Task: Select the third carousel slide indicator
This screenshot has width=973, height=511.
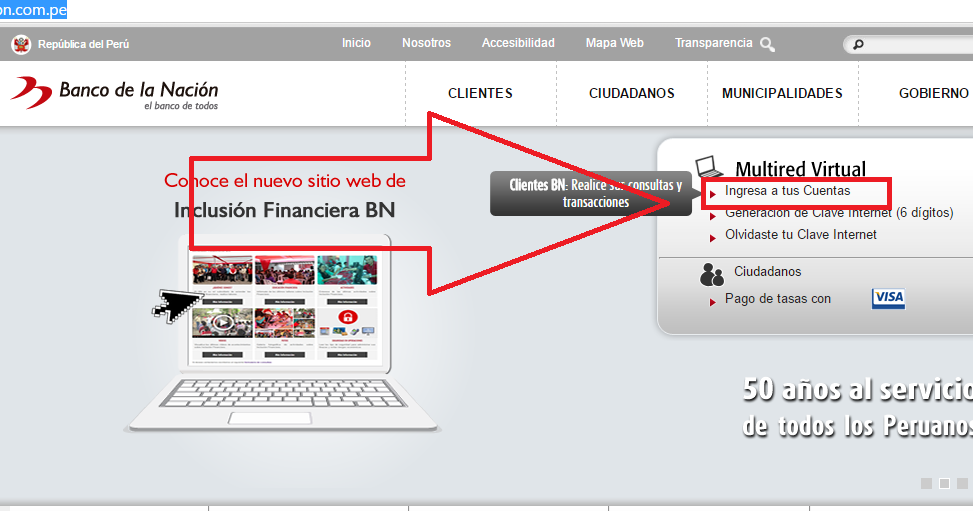Action: click(x=962, y=483)
